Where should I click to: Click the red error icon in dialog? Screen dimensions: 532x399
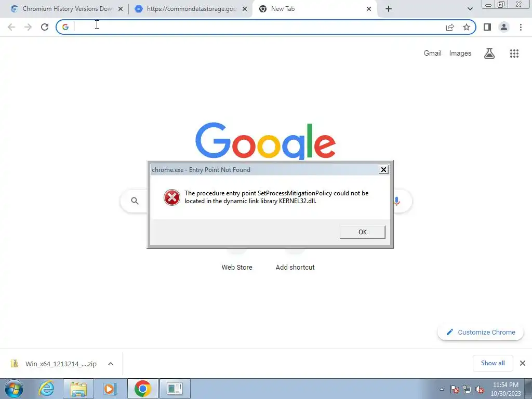(171, 197)
